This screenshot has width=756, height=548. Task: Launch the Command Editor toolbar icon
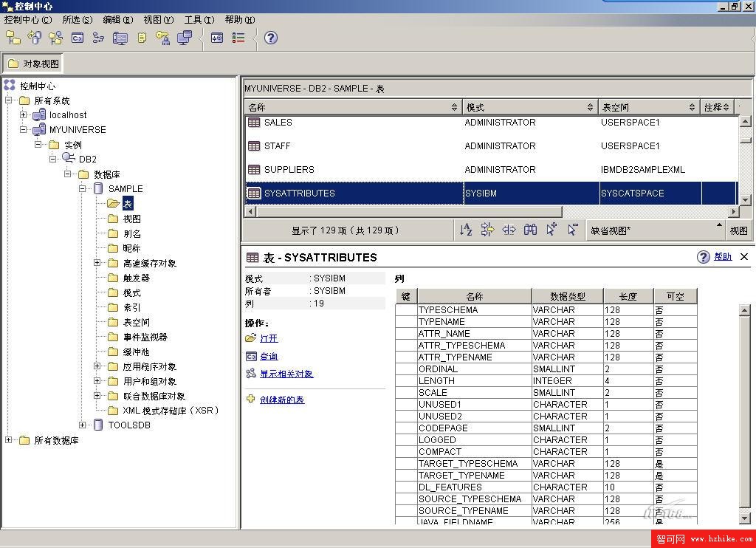coord(77,38)
